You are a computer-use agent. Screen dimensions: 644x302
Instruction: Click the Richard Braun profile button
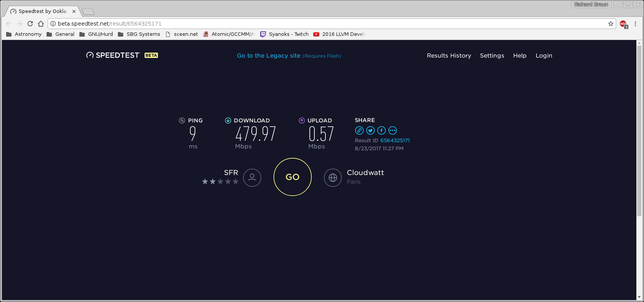(x=591, y=5)
